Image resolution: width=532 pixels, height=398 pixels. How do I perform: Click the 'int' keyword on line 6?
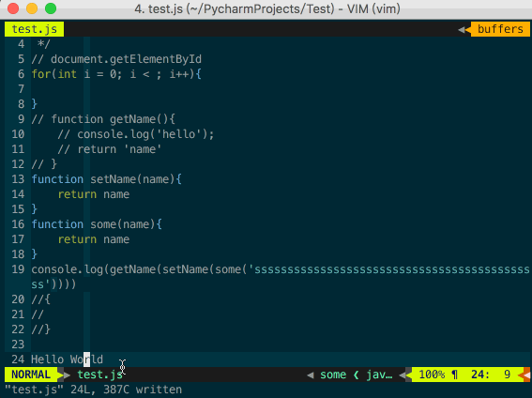point(68,74)
